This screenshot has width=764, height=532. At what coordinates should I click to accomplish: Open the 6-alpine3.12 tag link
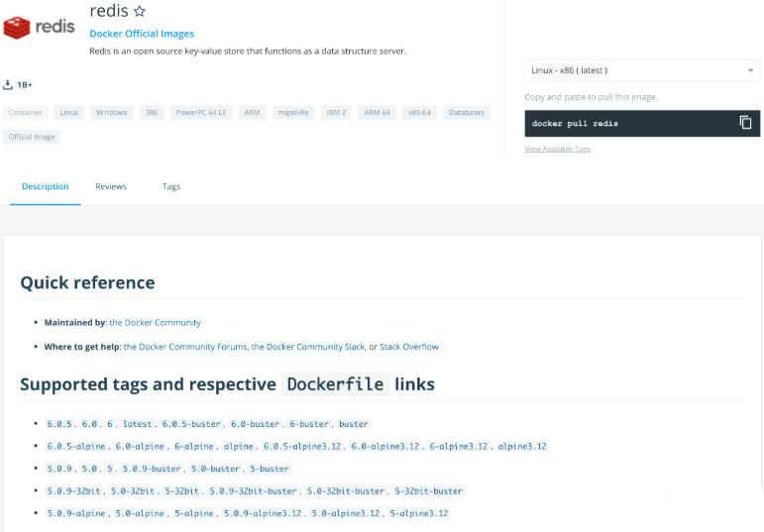pos(459,446)
